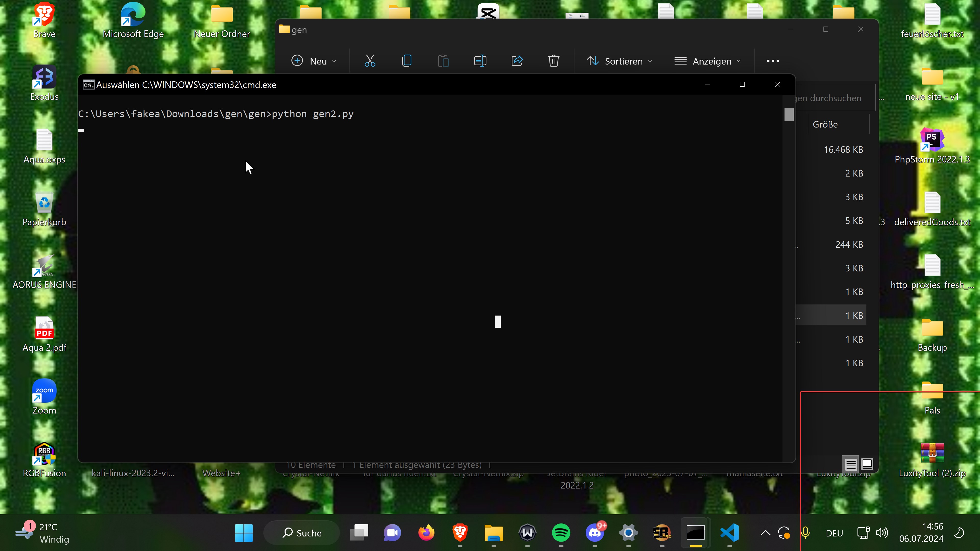Click the Share icon in Explorer toolbar

[x=517, y=61]
